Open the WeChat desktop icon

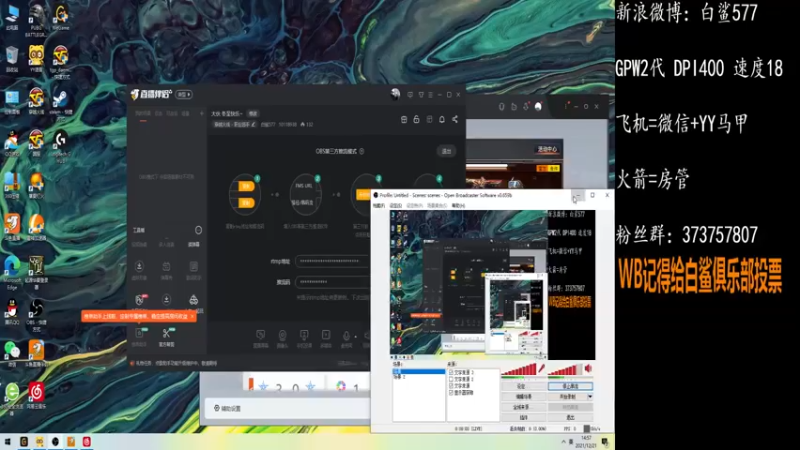tap(12, 354)
